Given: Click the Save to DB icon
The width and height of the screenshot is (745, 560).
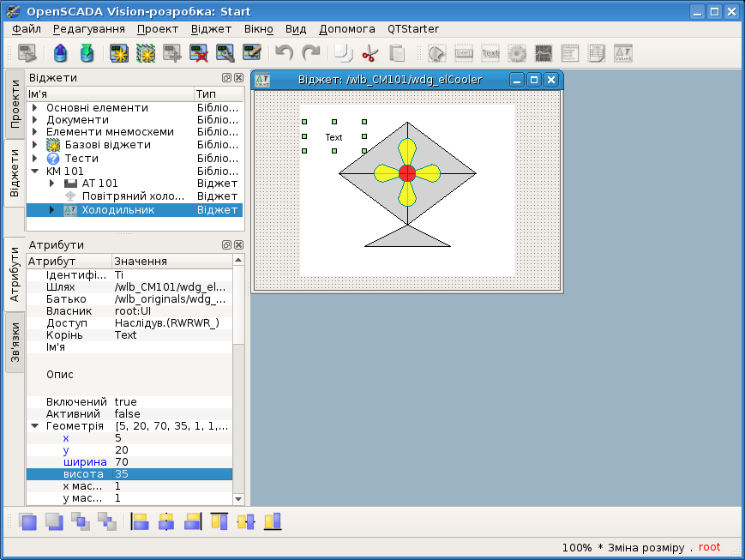Looking at the screenshot, I should pos(87,54).
